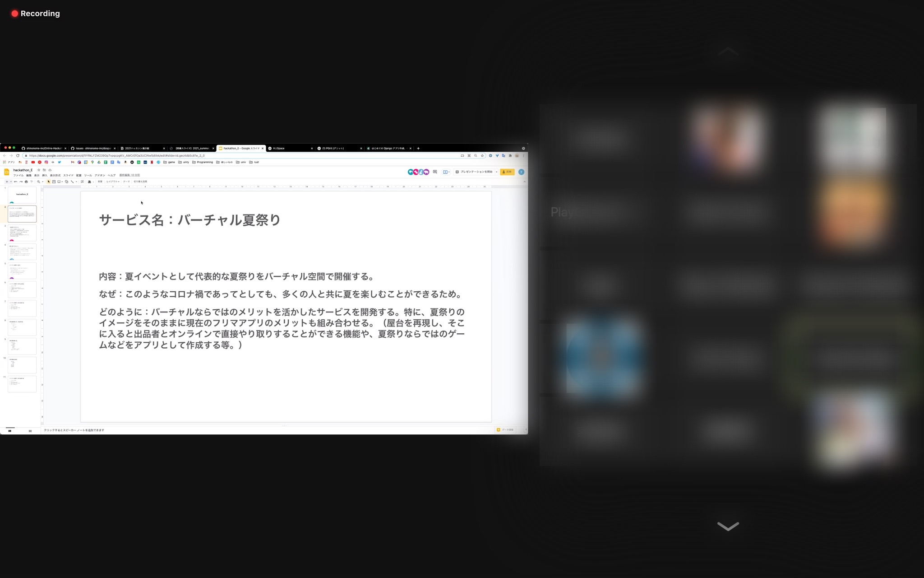Click the move to folder icon
This screenshot has height=578, width=924.
click(x=44, y=170)
